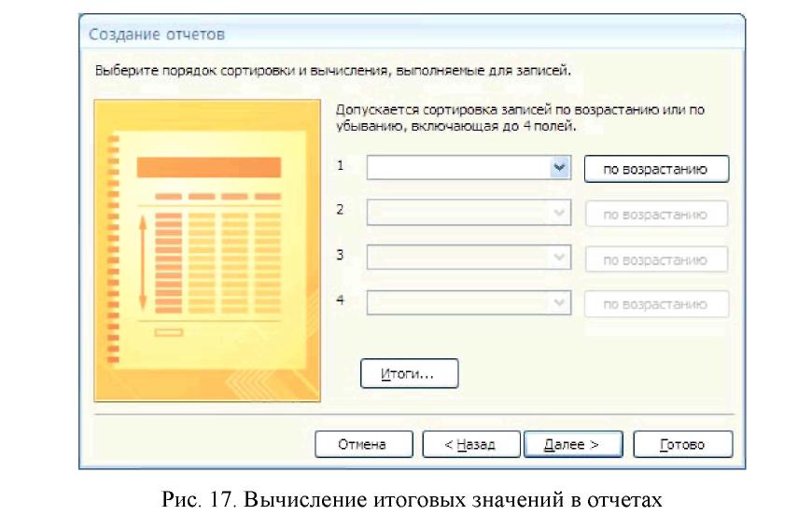This screenshot has width=812, height=529.
Task: Proceed with the Далее > button
Action: pyautogui.click(x=573, y=445)
